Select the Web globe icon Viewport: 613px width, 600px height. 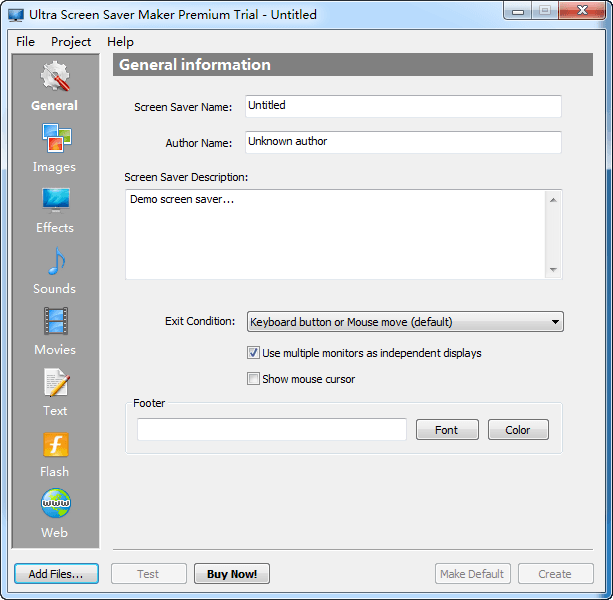point(55,505)
